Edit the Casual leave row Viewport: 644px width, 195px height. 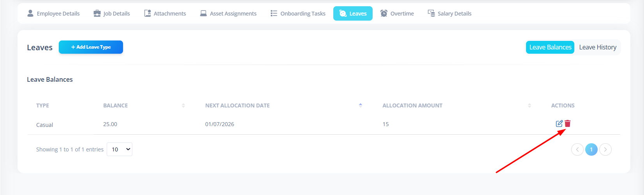[x=559, y=124]
